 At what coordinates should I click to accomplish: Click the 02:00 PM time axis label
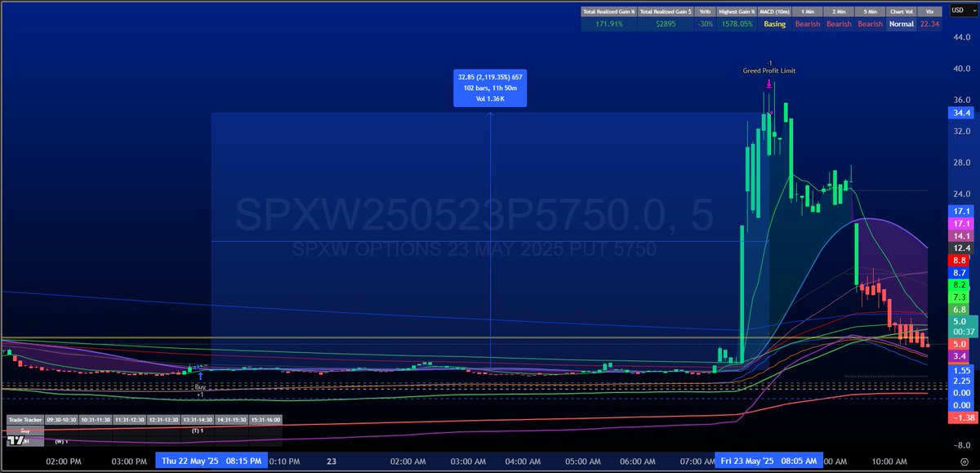tap(64, 462)
